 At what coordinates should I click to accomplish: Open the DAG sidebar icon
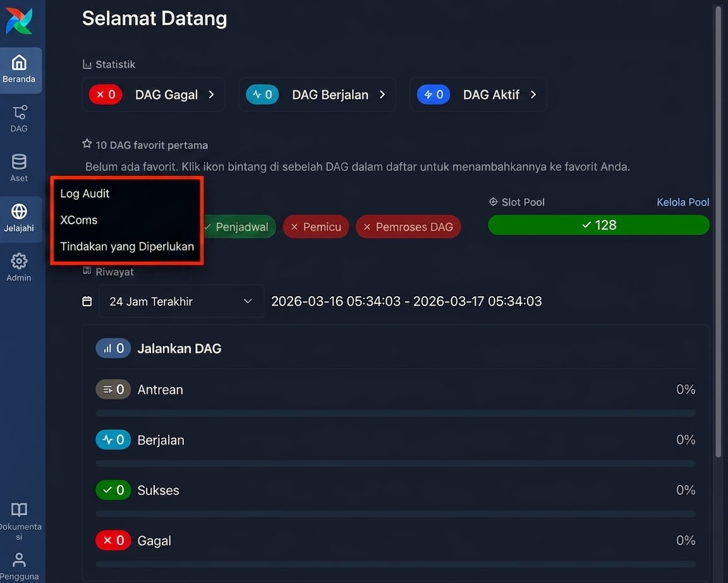(x=19, y=112)
